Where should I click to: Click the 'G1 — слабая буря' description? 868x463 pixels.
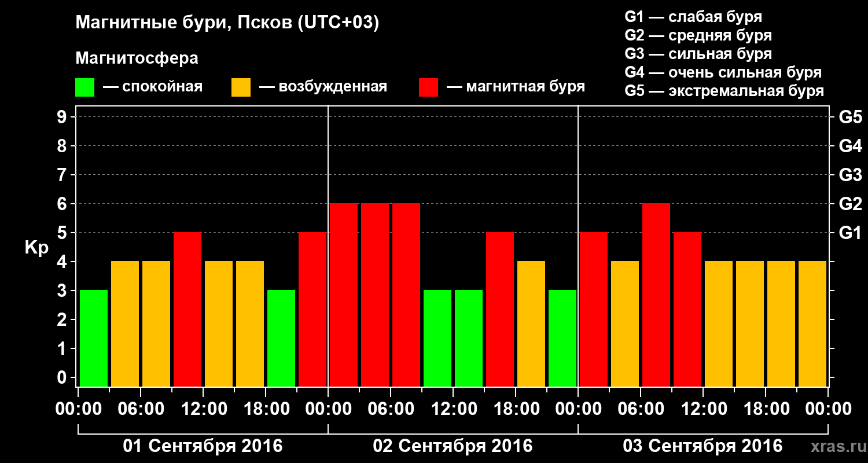pyautogui.click(x=693, y=16)
